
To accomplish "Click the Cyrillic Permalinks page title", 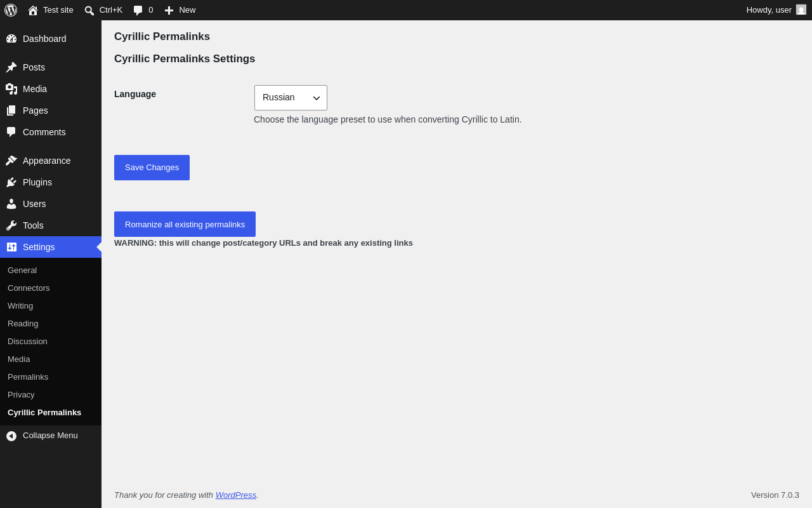I will click(162, 37).
